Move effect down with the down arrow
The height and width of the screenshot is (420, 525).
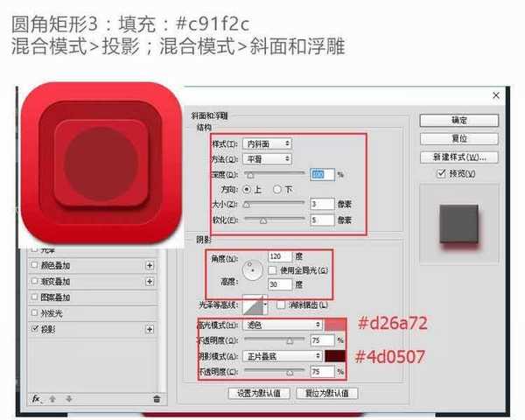coord(67,398)
